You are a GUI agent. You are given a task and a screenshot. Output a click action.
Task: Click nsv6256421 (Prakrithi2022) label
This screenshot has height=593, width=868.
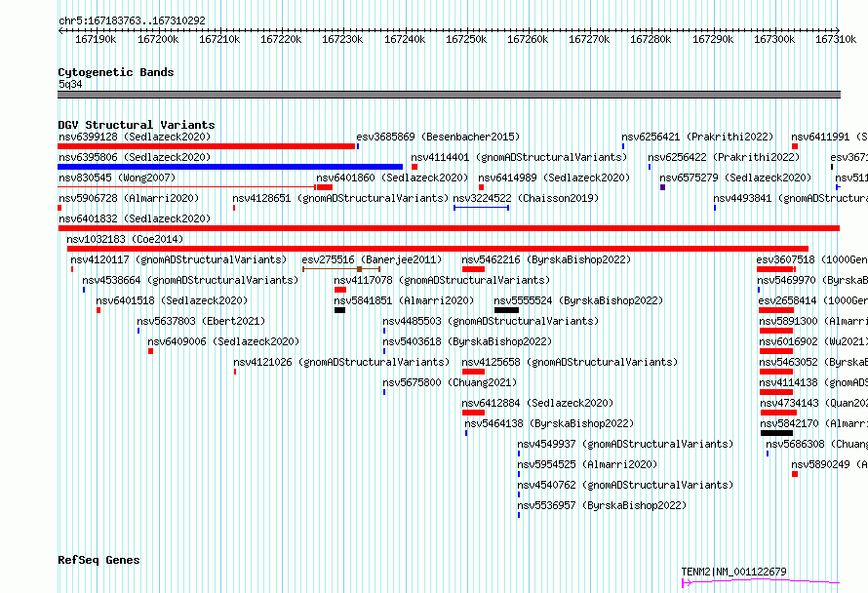point(697,137)
